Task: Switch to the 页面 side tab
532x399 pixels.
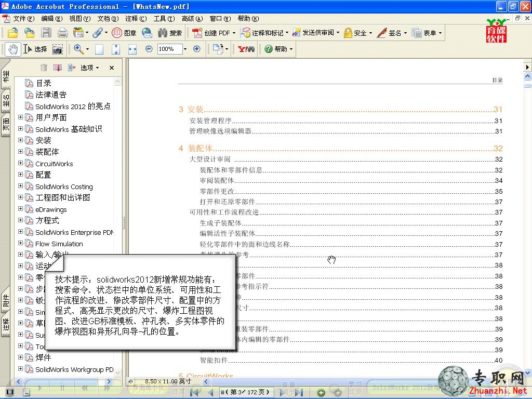Action: point(6,125)
